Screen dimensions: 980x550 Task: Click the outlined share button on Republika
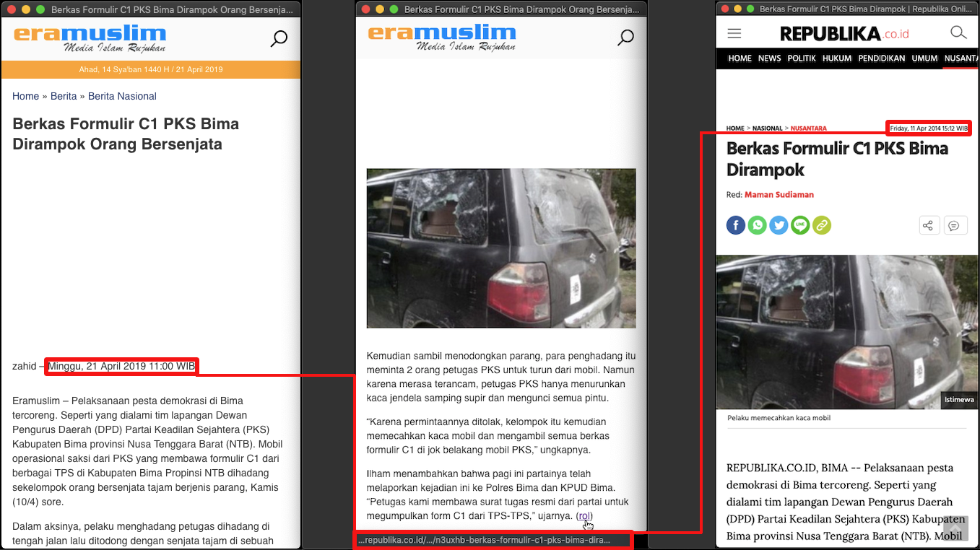coord(927,225)
